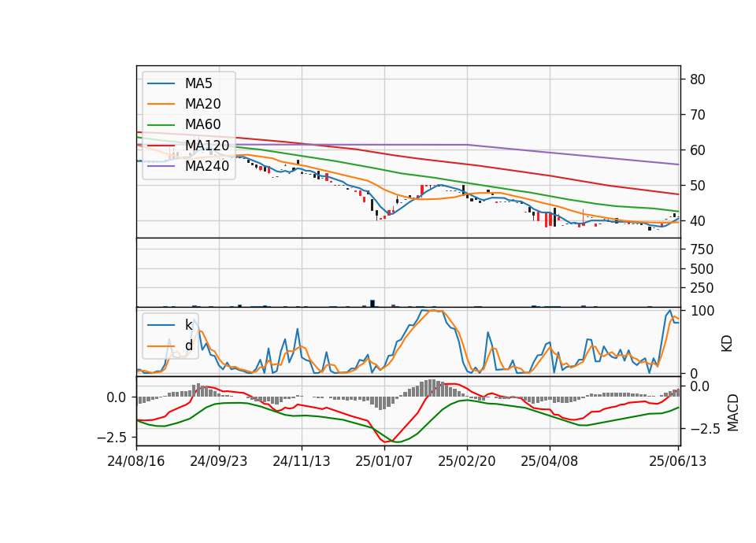756x543 pixels.
Task: Click the price axis value 60
Action: 697,150
